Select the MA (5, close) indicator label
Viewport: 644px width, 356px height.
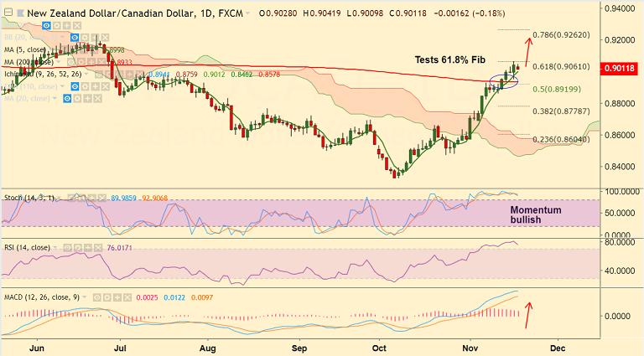click(24, 49)
